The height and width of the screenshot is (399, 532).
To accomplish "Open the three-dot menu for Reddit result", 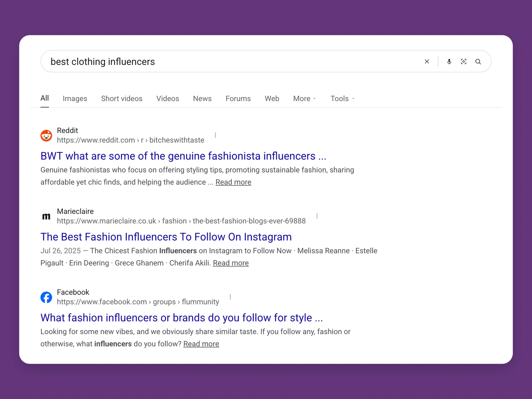I will point(215,135).
